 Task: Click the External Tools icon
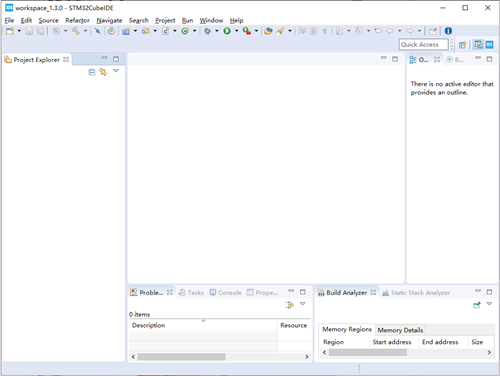[x=247, y=31]
